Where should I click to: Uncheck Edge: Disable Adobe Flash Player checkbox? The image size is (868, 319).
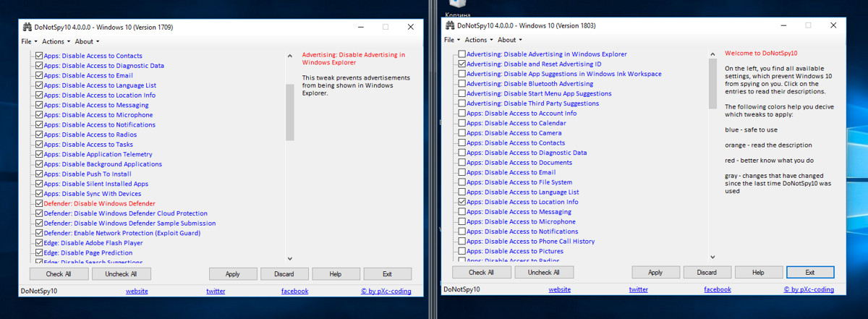(39, 243)
